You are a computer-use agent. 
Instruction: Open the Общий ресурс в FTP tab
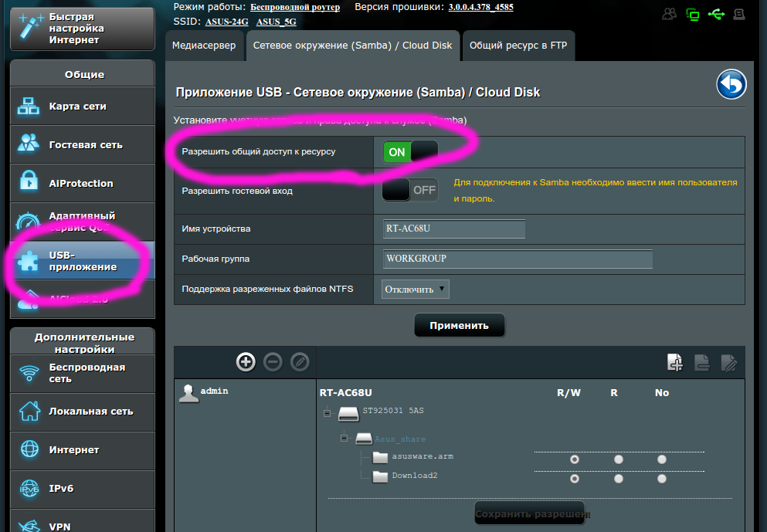[518, 46]
